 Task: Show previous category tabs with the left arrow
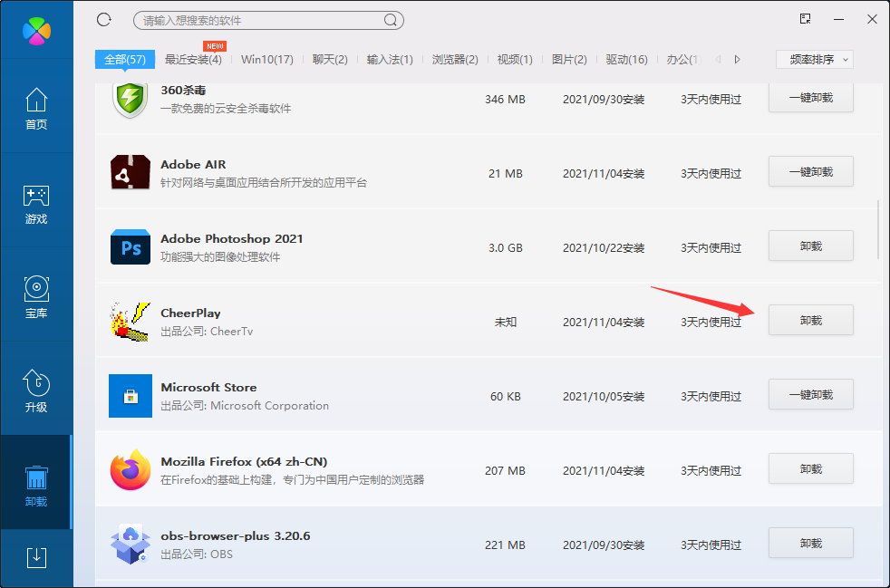pos(719,59)
